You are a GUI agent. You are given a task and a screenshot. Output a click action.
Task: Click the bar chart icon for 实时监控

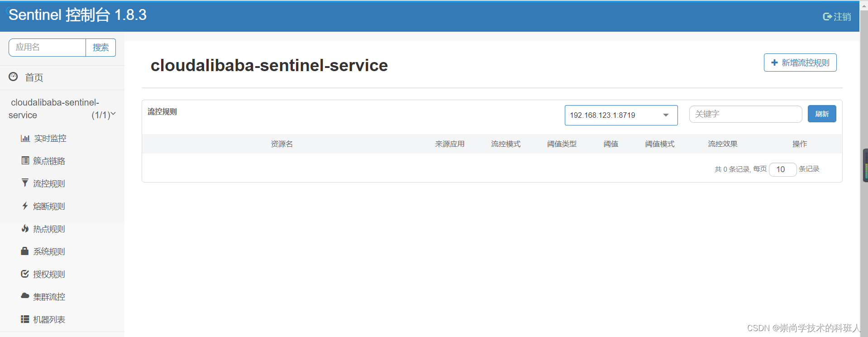(x=25, y=138)
